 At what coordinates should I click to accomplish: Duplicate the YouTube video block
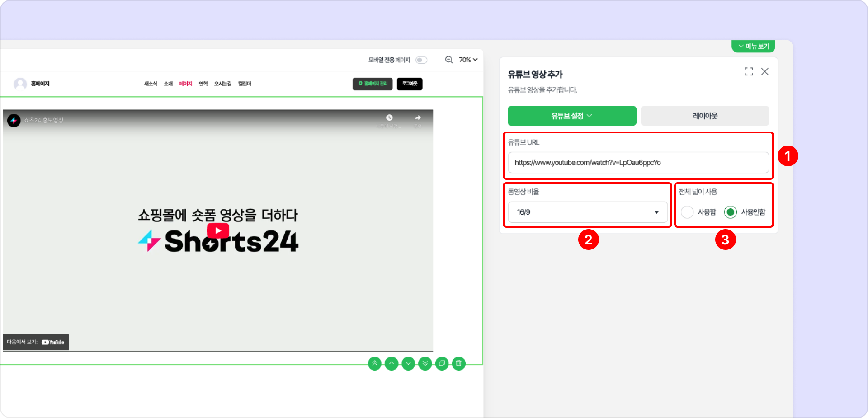click(442, 363)
